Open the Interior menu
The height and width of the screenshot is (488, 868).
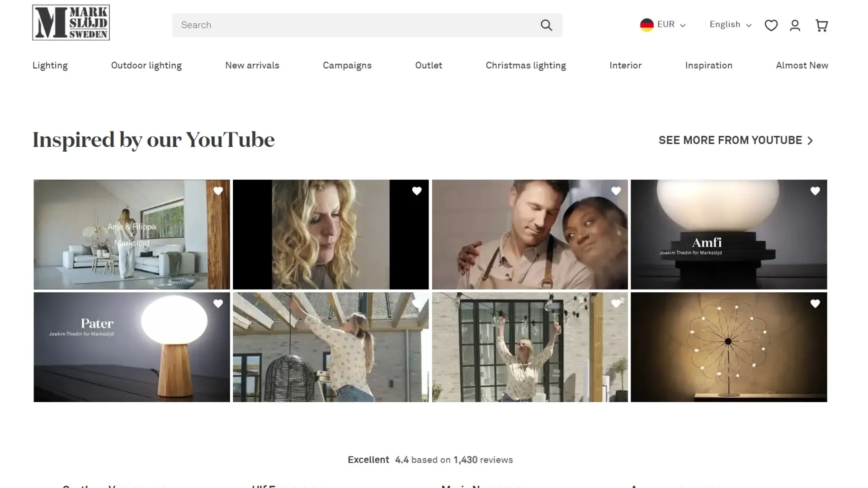coord(625,66)
